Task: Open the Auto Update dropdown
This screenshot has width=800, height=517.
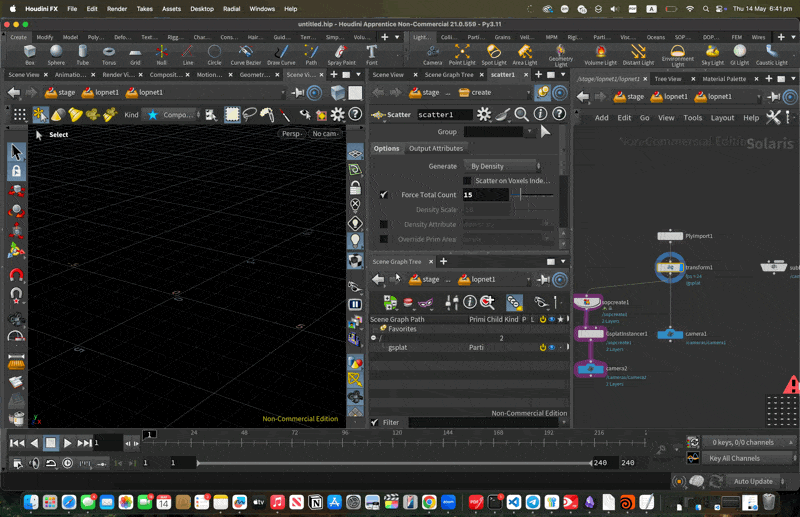Action: pyautogui.click(x=757, y=481)
